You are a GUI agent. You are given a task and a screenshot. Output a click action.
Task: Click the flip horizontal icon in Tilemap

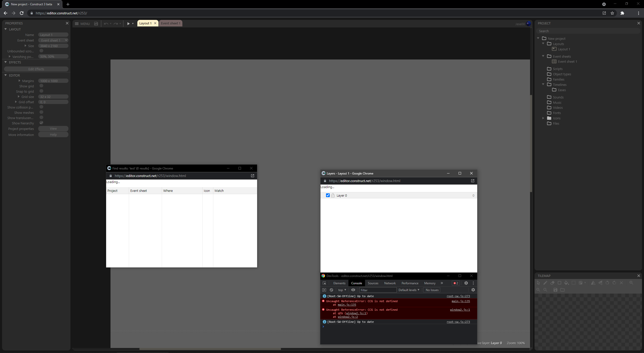click(x=593, y=283)
